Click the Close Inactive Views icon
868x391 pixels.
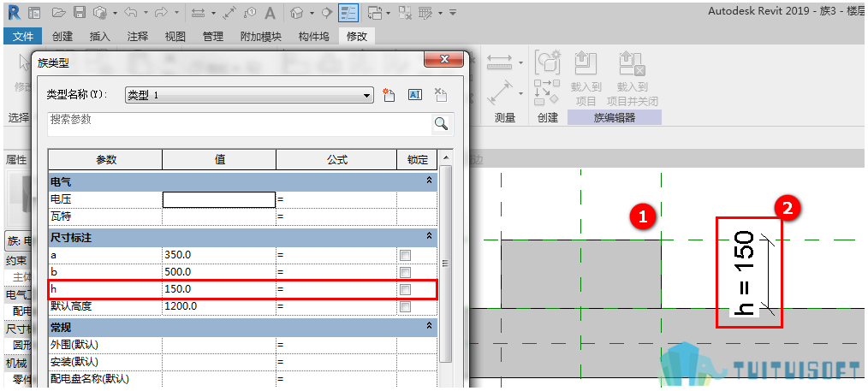coord(405,12)
